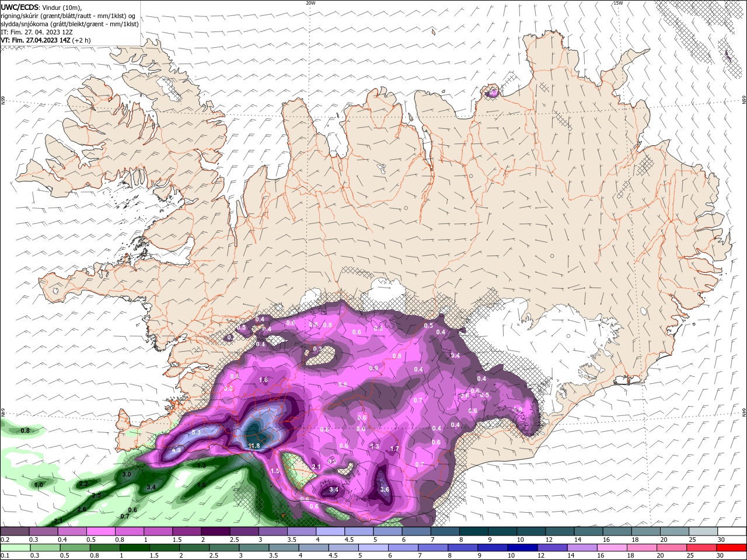747x560 pixels.
Task: Click the white 1.6 snow value label
Action: click(263, 380)
